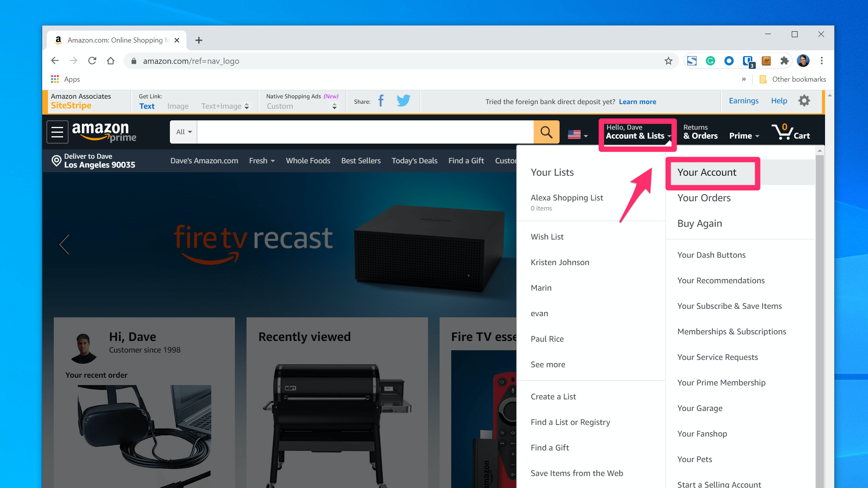Open Native Shopping Ads Custom selector
This screenshot has width=868, height=488.
(x=301, y=106)
